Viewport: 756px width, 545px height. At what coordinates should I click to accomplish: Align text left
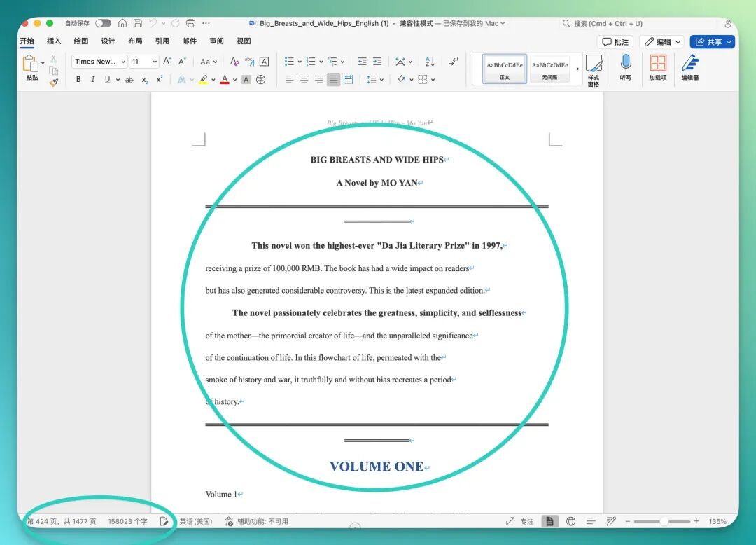[289, 80]
